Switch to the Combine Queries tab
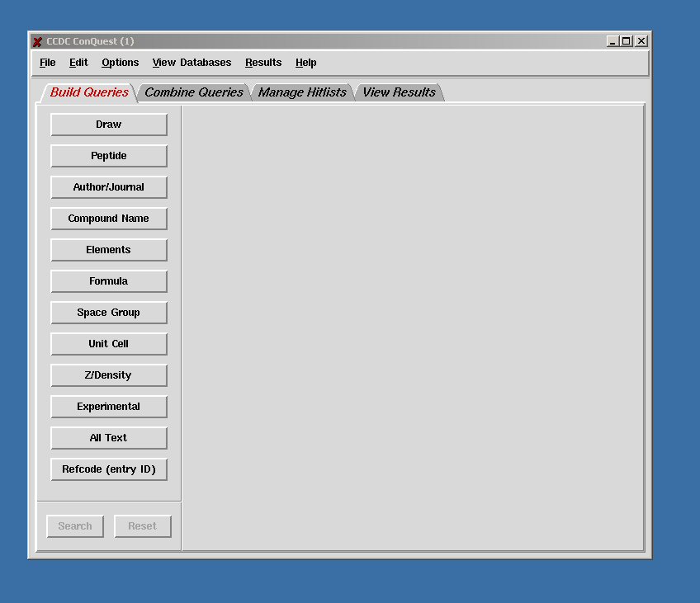 (x=194, y=92)
